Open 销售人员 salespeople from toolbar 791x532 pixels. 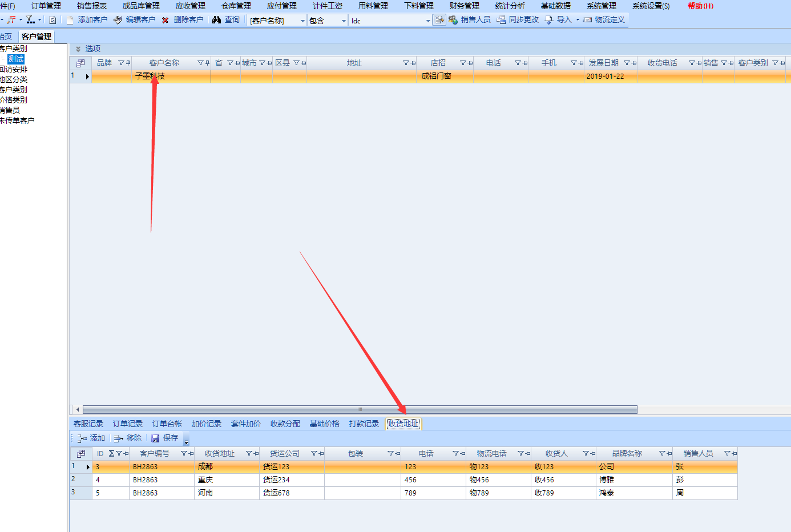click(470, 20)
